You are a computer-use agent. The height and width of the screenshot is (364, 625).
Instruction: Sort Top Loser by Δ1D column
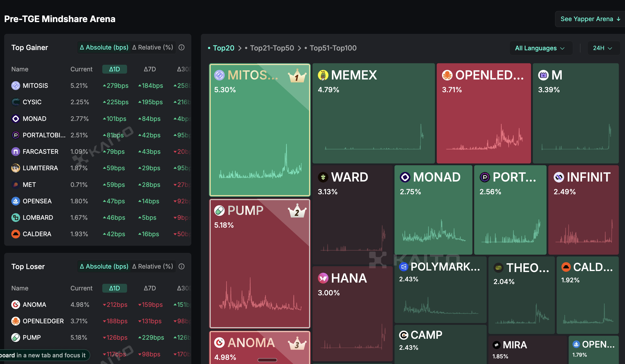click(115, 288)
